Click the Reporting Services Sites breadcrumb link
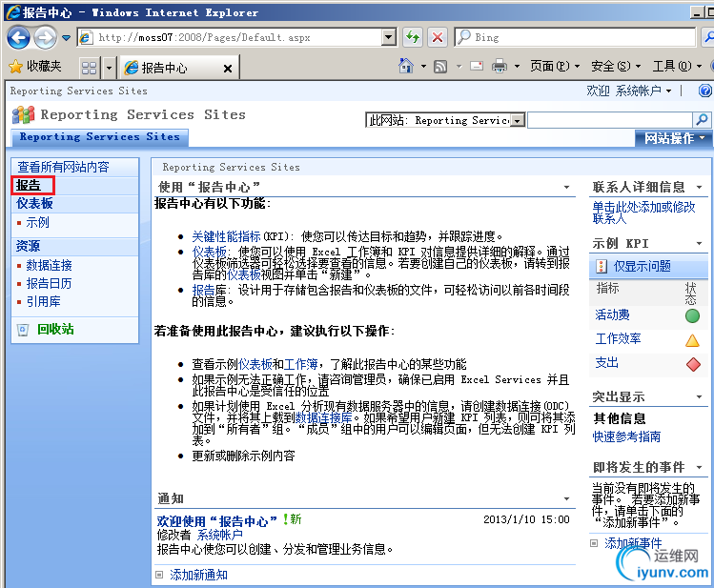 (x=79, y=91)
